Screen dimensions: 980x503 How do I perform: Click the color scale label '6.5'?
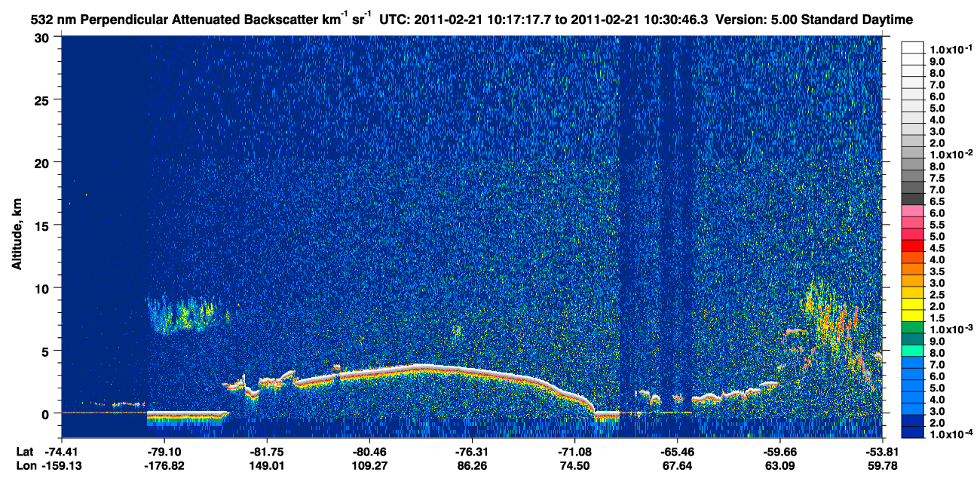pos(937,201)
